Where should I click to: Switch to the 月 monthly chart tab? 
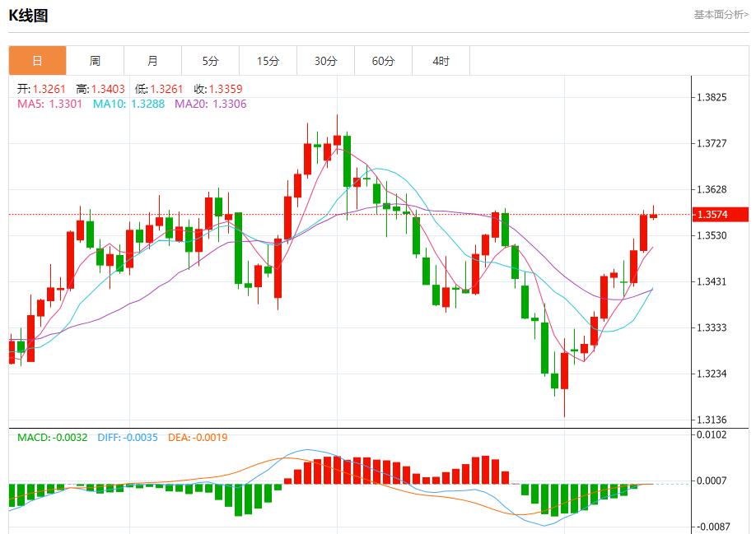tap(153, 60)
